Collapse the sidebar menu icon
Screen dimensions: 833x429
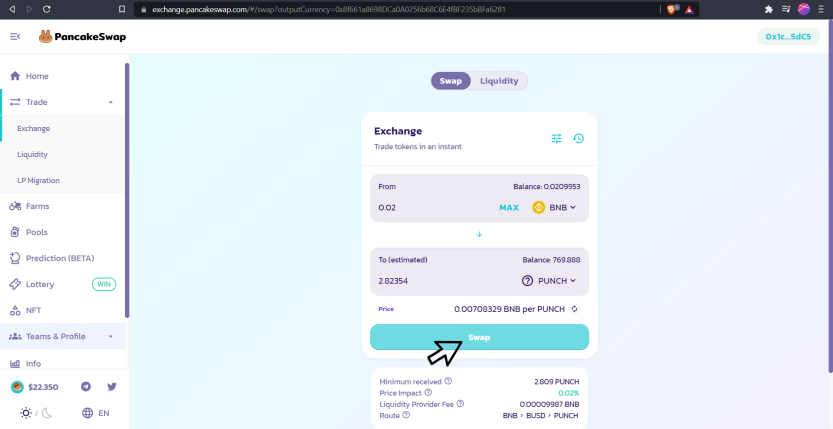tap(15, 37)
